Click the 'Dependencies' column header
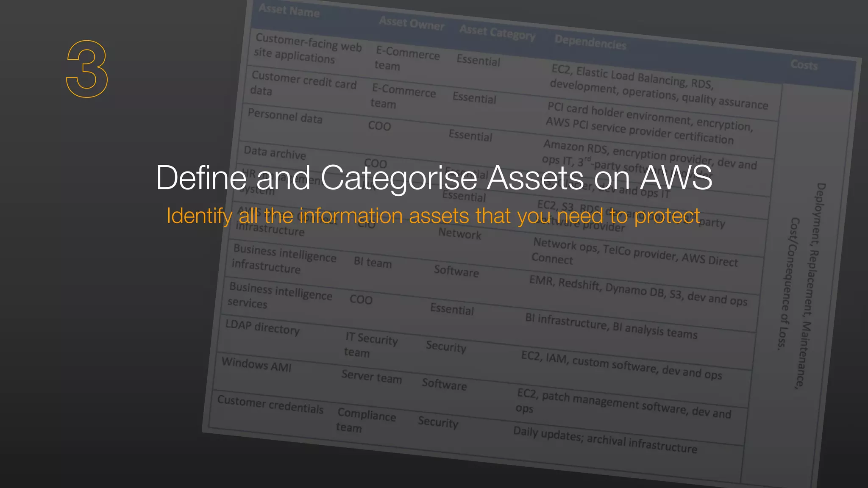This screenshot has width=868, height=488. [x=590, y=42]
